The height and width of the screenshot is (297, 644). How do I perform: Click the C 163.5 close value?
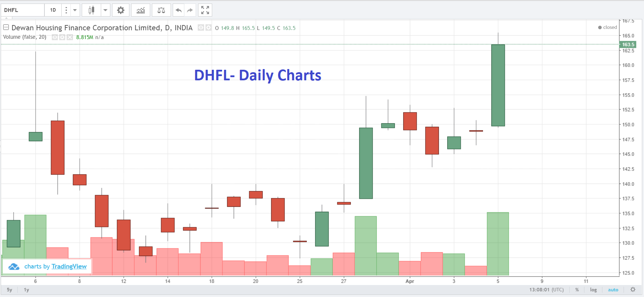pyautogui.click(x=286, y=28)
